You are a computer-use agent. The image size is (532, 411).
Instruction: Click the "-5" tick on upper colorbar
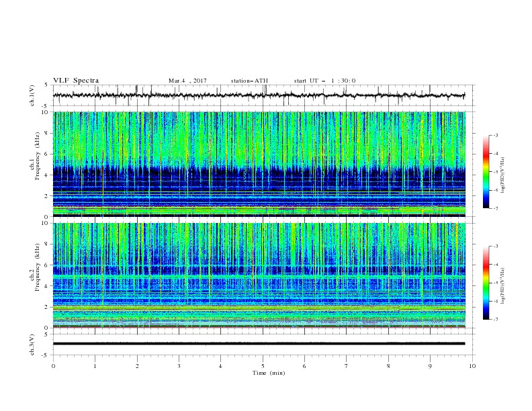(495, 172)
